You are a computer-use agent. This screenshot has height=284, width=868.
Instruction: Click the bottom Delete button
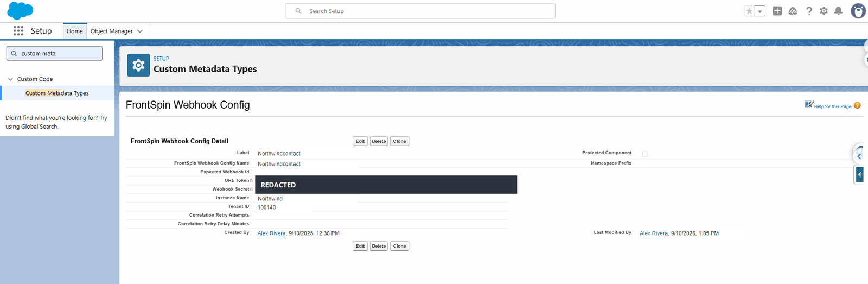click(379, 246)
